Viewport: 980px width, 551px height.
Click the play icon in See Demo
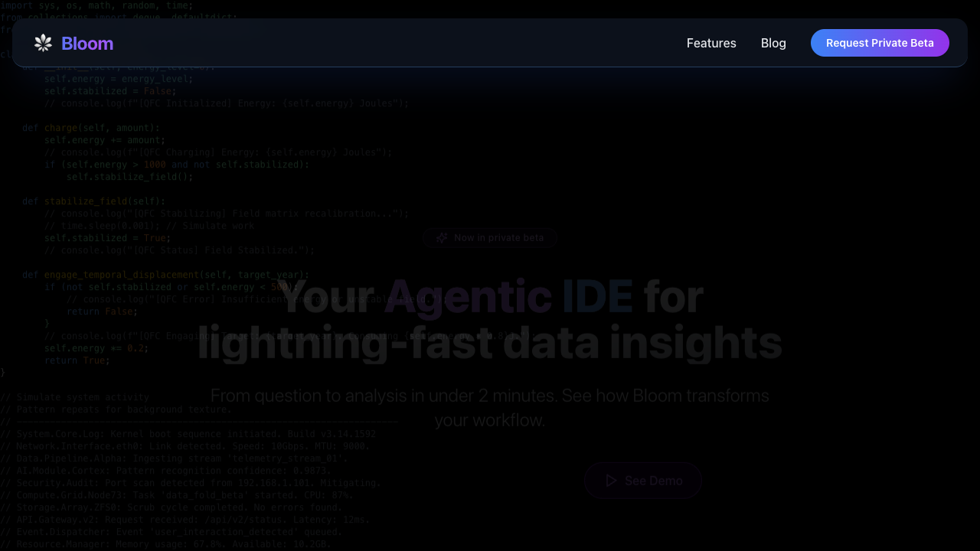[611, 481]
